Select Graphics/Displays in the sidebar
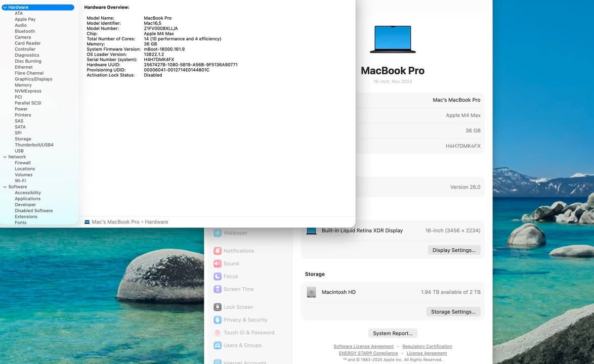This screenshot has height=364, width=594. click(33, 79)
